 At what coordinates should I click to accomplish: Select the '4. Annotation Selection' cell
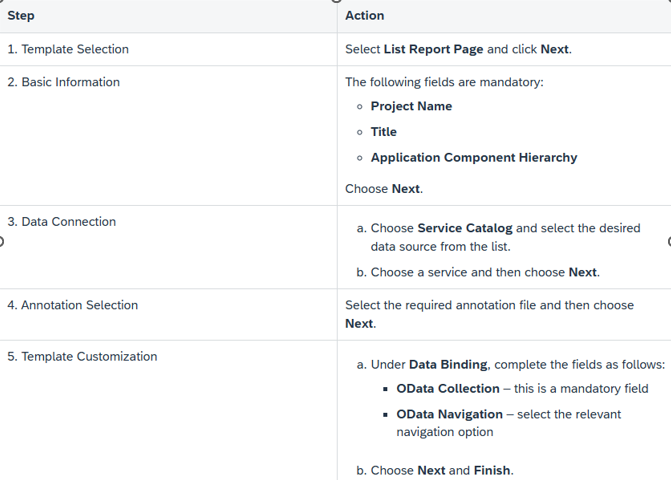[x=168, y=314]
